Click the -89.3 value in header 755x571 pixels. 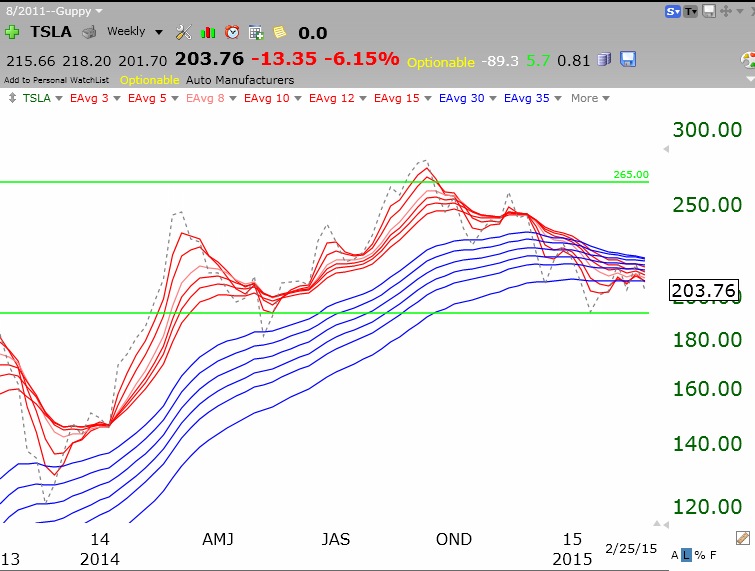tap(501, 61)
